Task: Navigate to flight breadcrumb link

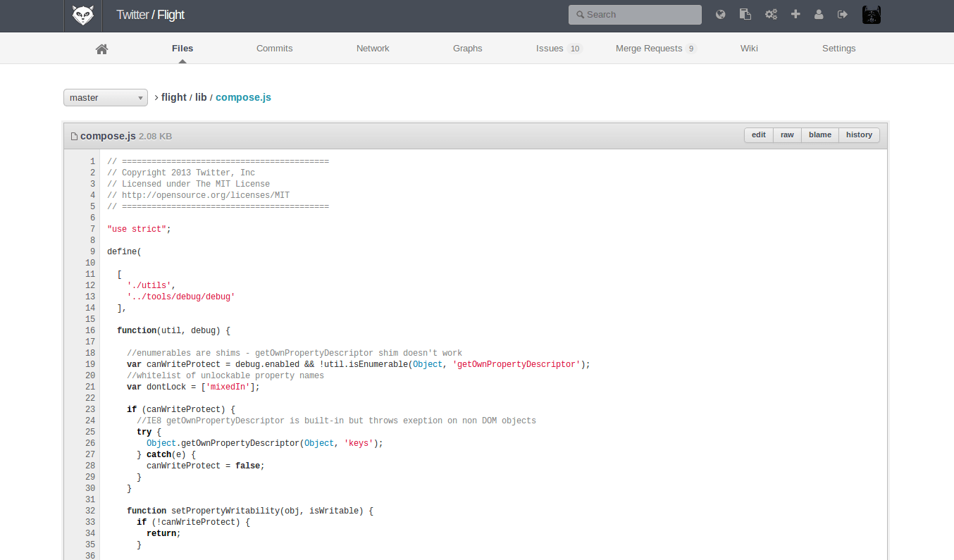Action: [x=174, y=97]
